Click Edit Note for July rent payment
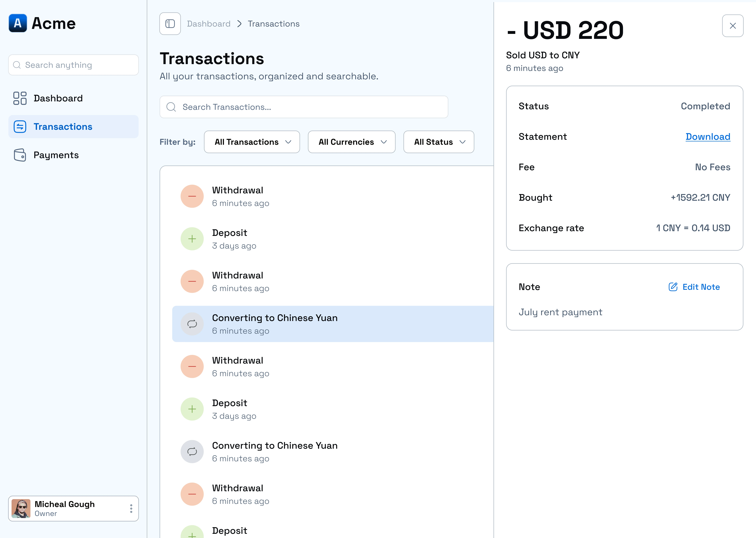 click(701, 287)
